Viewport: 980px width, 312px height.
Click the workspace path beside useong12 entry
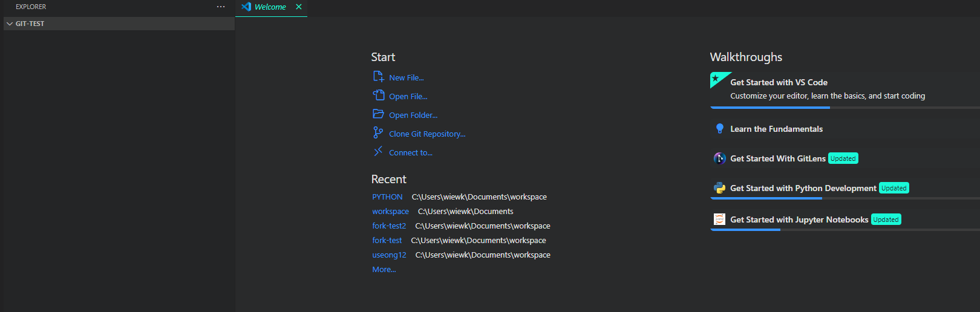point(483,255)
